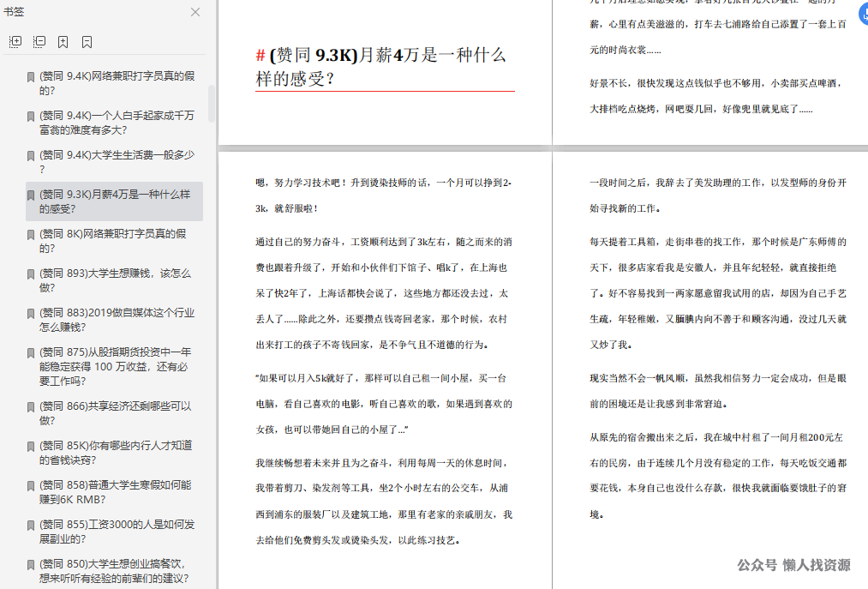
Task: Open bookmark 大学生想创业搞餐饮
Action: point(114,571)
